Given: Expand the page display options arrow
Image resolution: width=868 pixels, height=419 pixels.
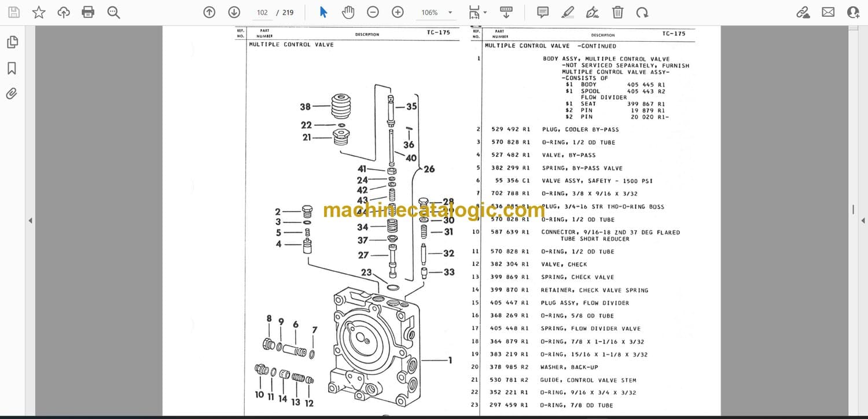Looking at the screenshot, I should coord(485,12).
